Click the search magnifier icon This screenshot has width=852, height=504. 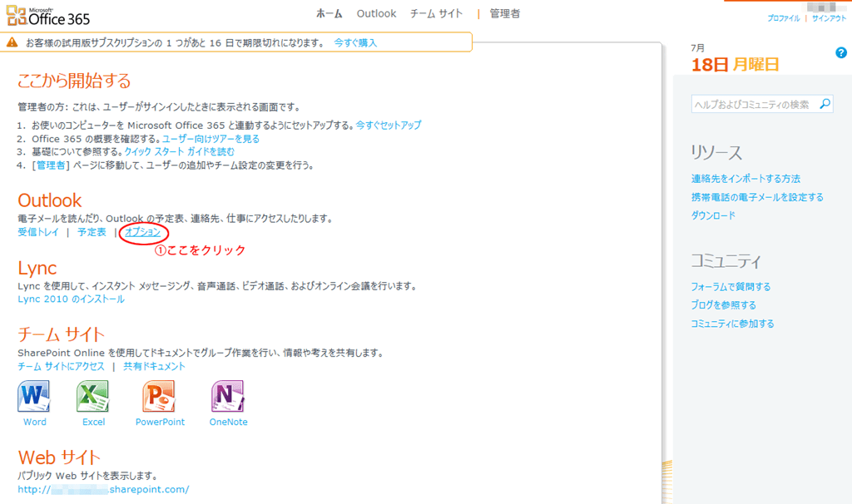pyautogui.click(x=825, y=103)
